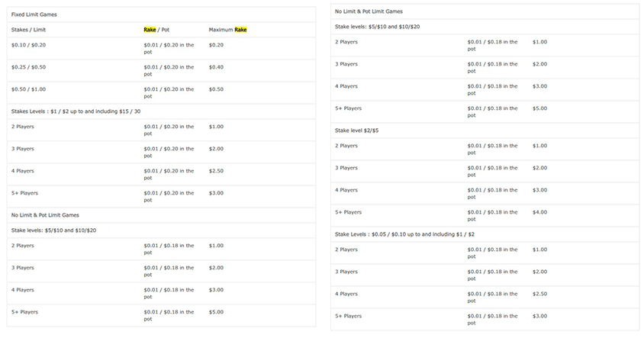Select right table's Stake levels $5/$10 and $10/$20 heading

point(378,27)
